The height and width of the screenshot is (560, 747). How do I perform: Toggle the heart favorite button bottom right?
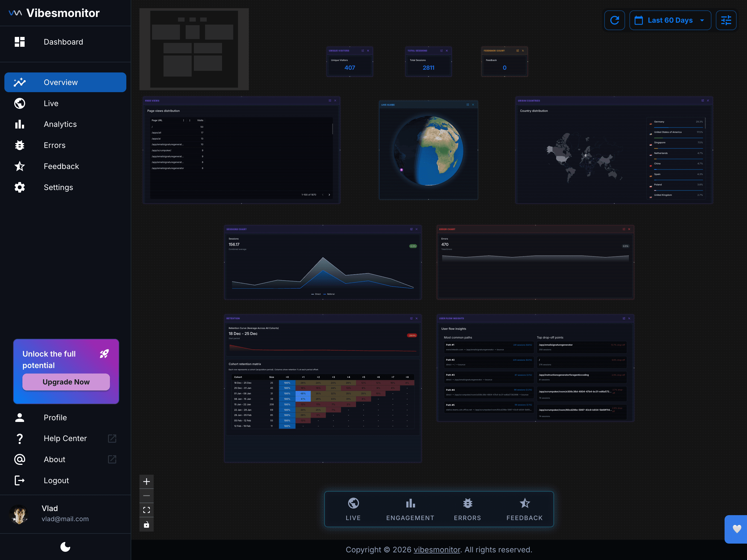click(737, 529)
